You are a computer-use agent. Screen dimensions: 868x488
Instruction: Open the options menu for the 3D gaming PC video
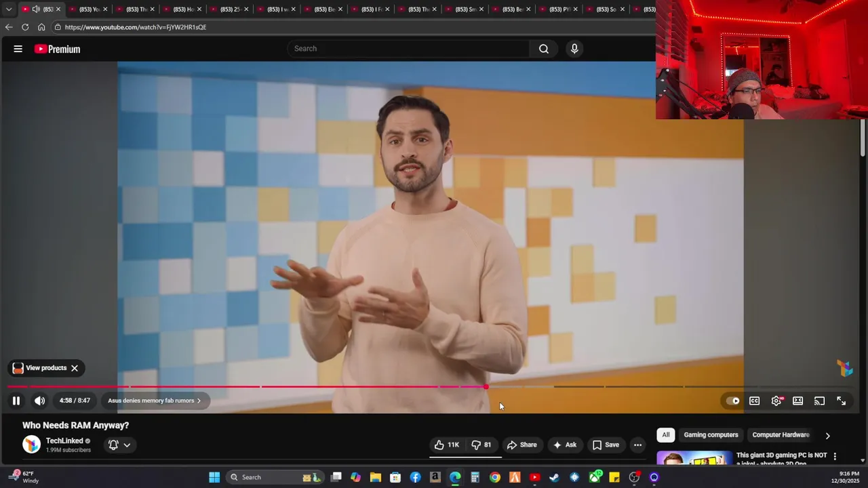[x=835, y=457]
